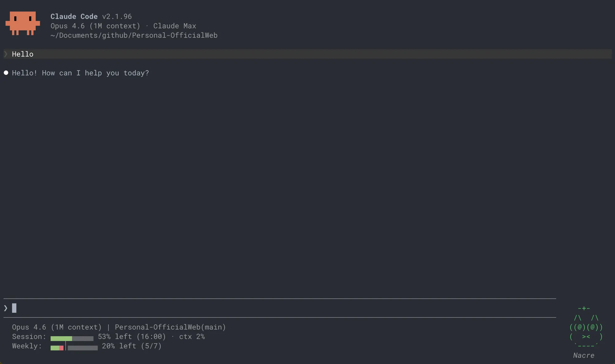The height and width of the screenshot is (364, 615).
Task: Click the path "~/Documents/github/Personal-OfficialWeb"
Action: (134, 35)
